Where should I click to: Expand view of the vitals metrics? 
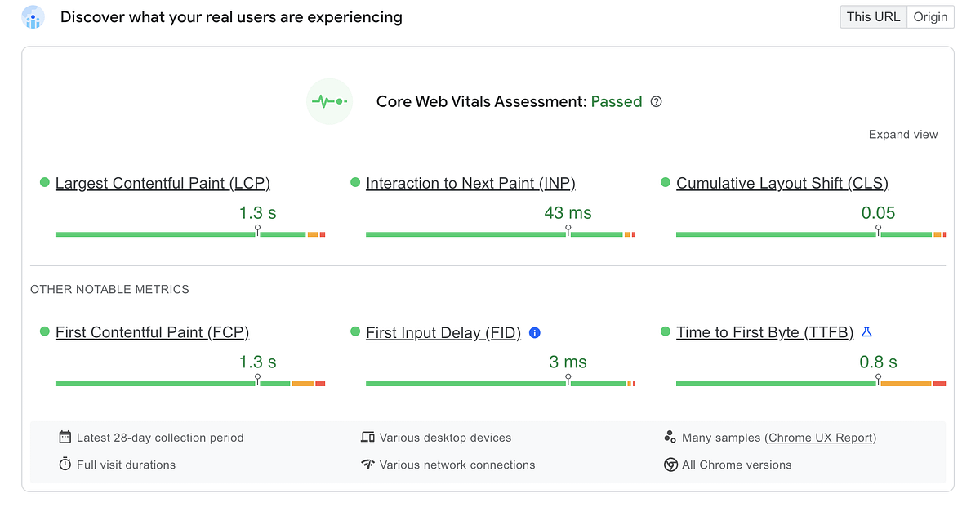[x=903, y=135]
